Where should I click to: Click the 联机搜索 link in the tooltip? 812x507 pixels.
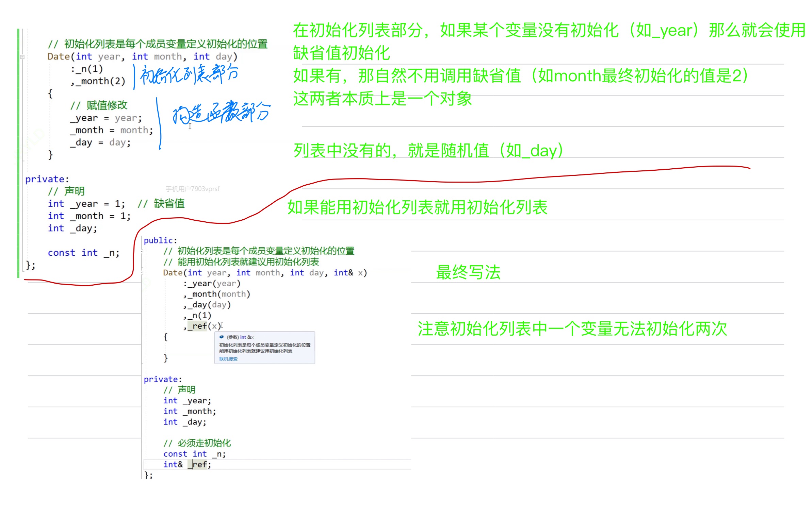tap(228, 359)
